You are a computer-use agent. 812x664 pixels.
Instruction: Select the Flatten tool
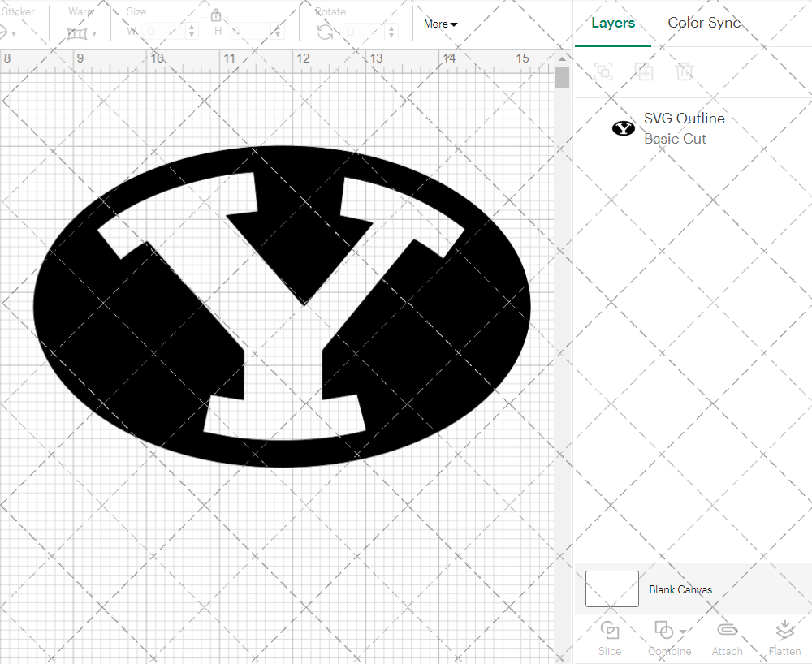[785, 637]
